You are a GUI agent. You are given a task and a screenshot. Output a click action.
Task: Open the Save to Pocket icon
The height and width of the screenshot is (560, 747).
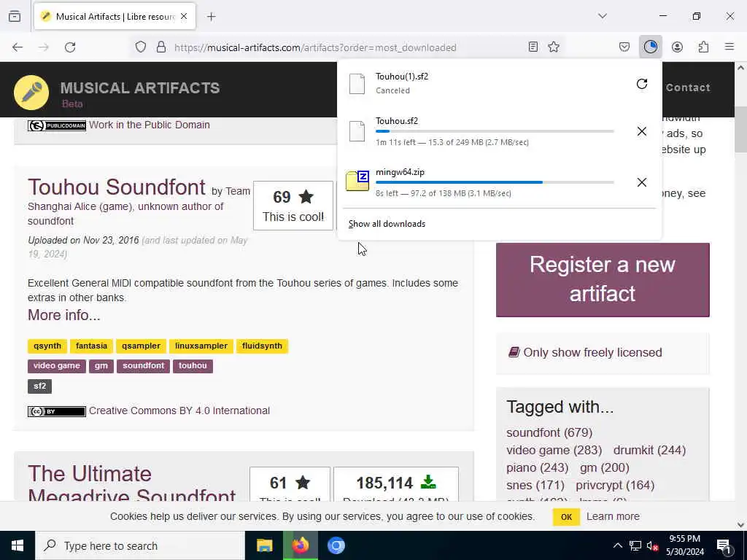pos(624,47)
